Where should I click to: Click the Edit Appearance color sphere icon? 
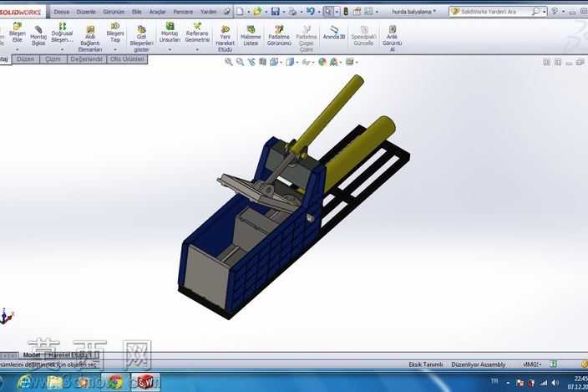[x=322, y=62]
